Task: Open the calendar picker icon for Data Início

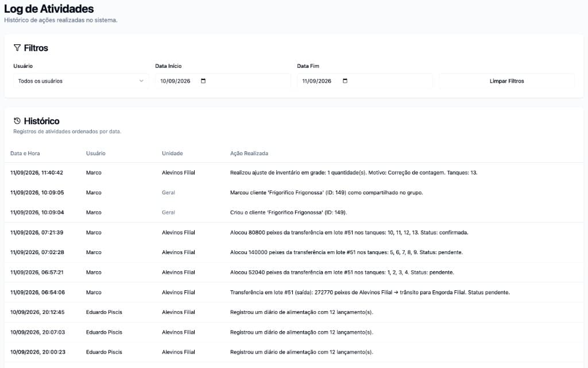Action: click(203, 80)
